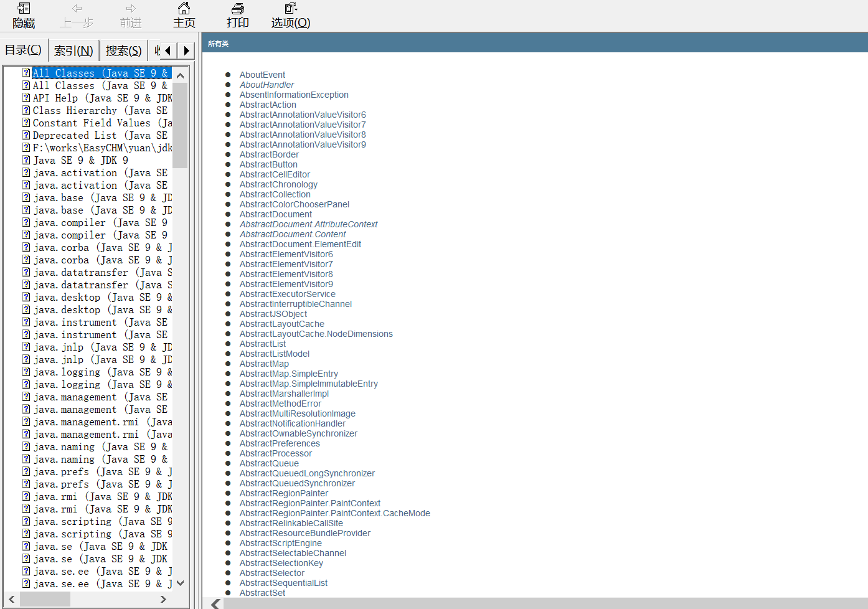Click the topic icon beside Constant Field Values
The height and width of the screenshot is (609, 868).
tap(26, 123)
